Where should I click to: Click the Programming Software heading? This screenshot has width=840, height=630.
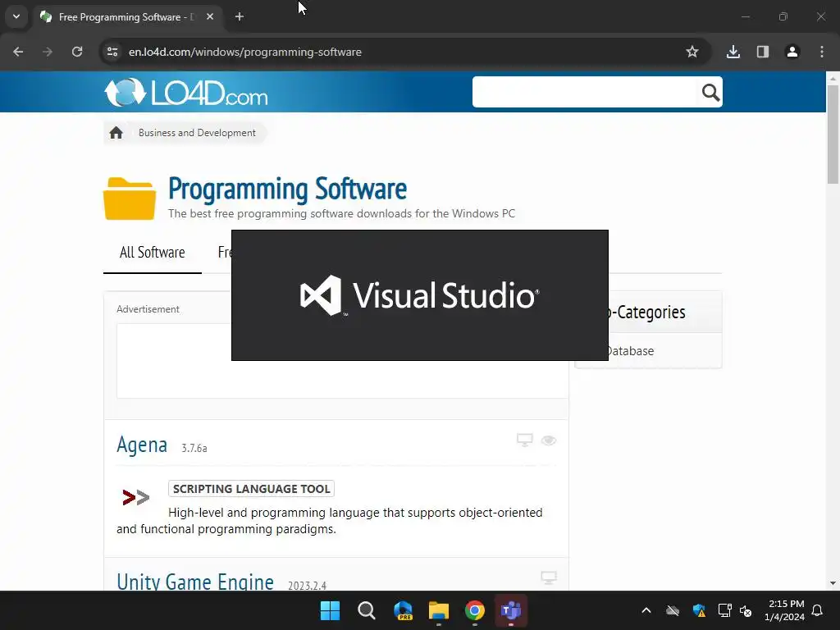(287, 189)
